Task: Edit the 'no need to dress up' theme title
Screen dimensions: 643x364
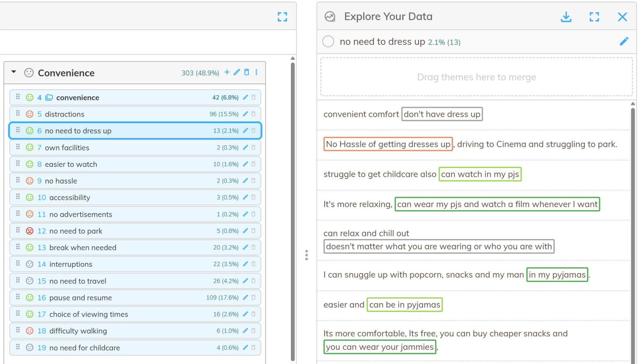Action: pyautogui.click(x=624, y=41)
